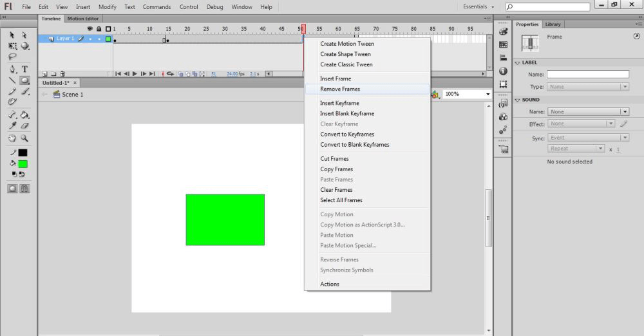Toggle show all layers as outlines
Viewport: 644px width, 336px height.
pyautogui.click(x=108, y=29)
